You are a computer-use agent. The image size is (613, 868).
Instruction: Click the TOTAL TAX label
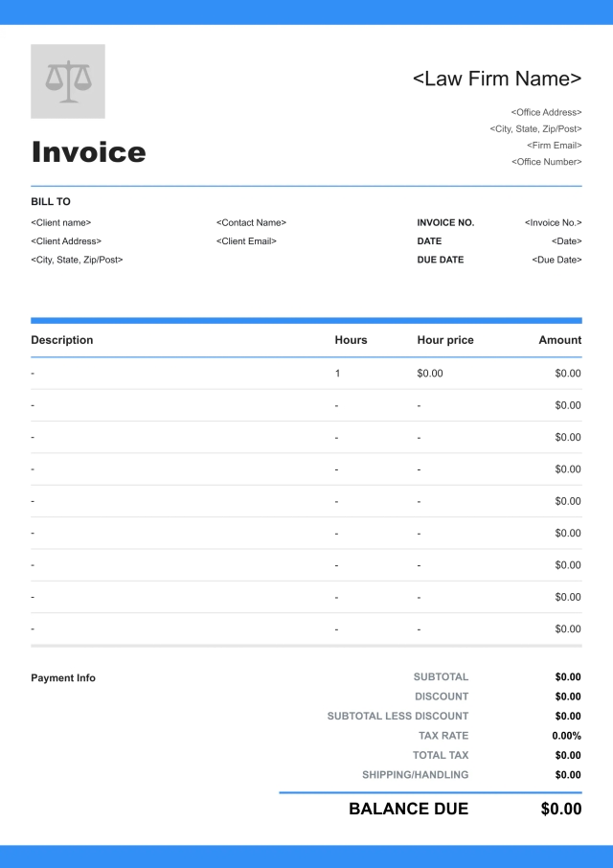click(441, 755)
